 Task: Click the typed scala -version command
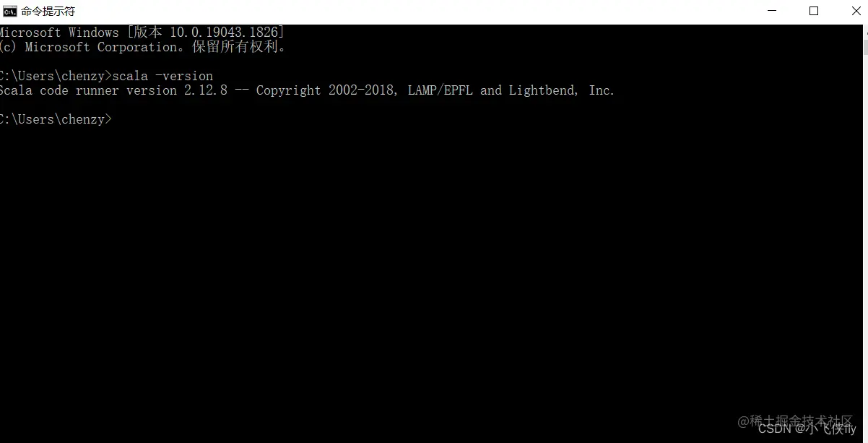pyautogui.click(x=162, y=76)
